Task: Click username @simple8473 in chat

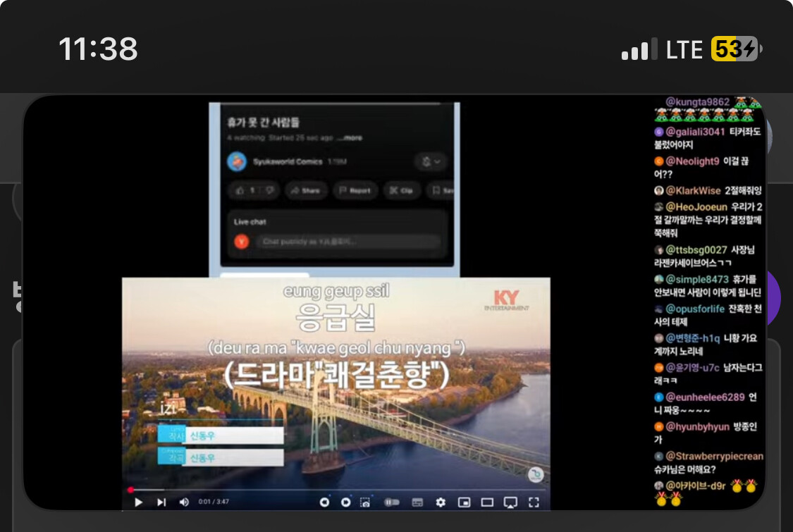Action: pyautogui.click(x=697, y=278)
